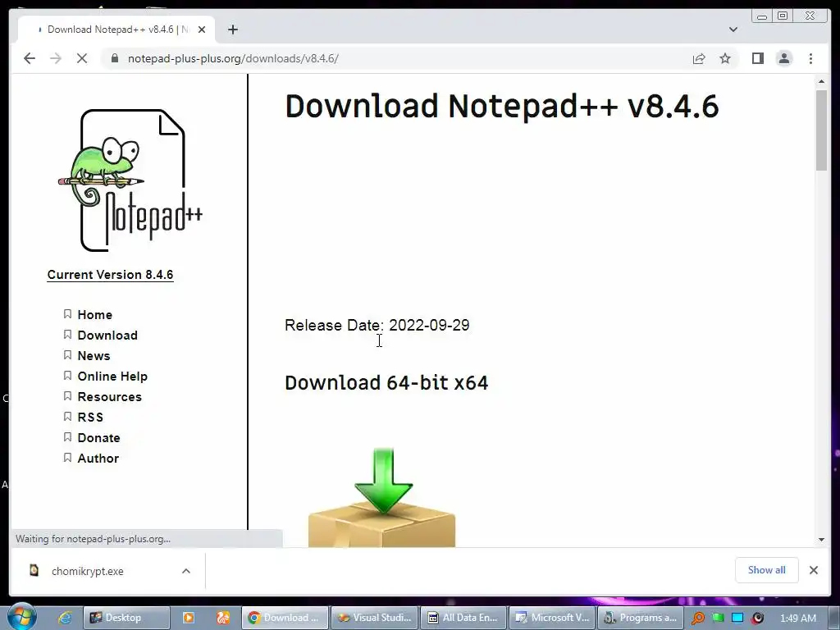Image resolution: width=840 pixels, height=630 pixels.
Task: Switch to Chrome Download taskbar button
Action: point(285,618)
